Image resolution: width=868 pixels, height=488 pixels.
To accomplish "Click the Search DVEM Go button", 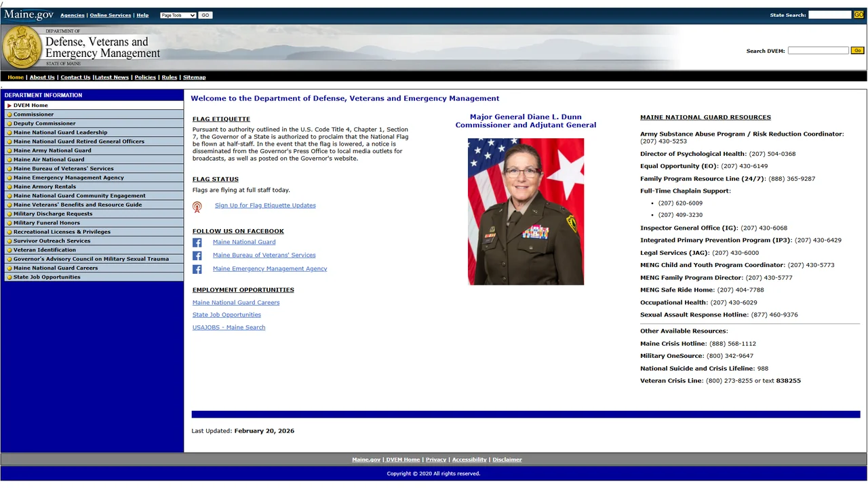I will pyautogui.click(x=857, y=51).
